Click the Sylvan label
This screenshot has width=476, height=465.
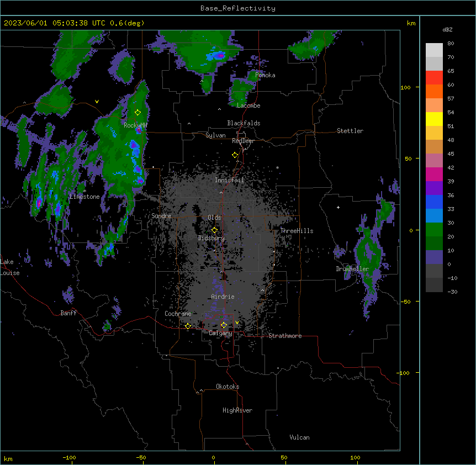(215, 135)
